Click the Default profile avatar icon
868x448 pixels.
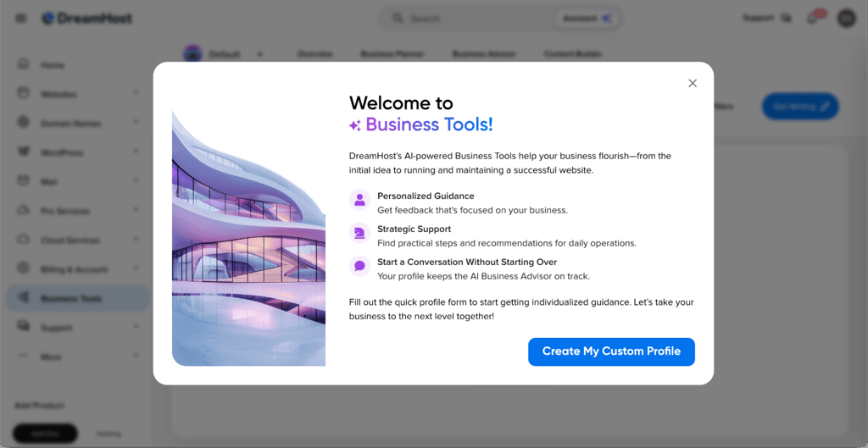[x=192, y=54]
